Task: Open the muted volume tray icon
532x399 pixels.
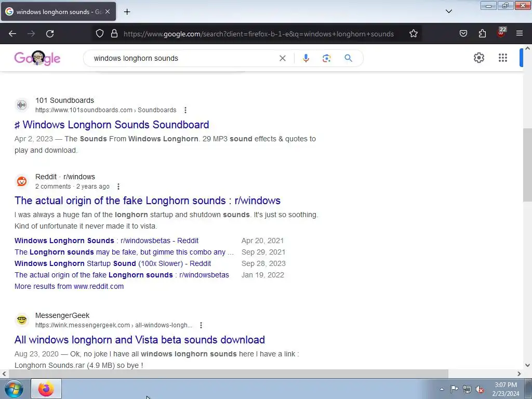Action: pos(480,390)
